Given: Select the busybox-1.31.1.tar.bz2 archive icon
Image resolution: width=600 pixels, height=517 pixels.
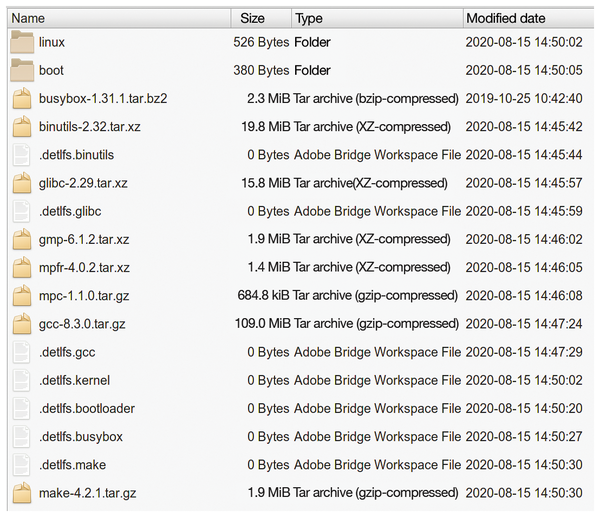Looking at the screenshot, I should 22,98.
